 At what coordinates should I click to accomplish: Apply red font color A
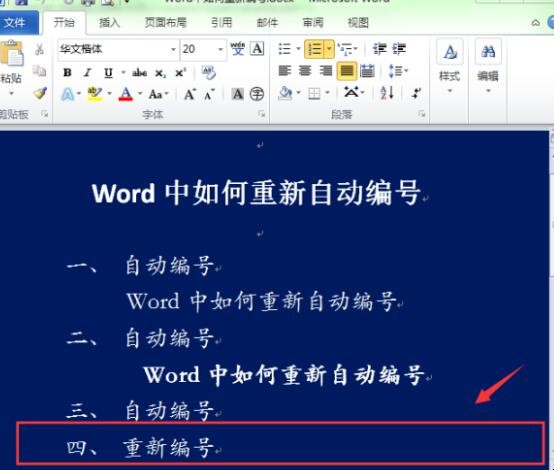[x=125, y=94]
